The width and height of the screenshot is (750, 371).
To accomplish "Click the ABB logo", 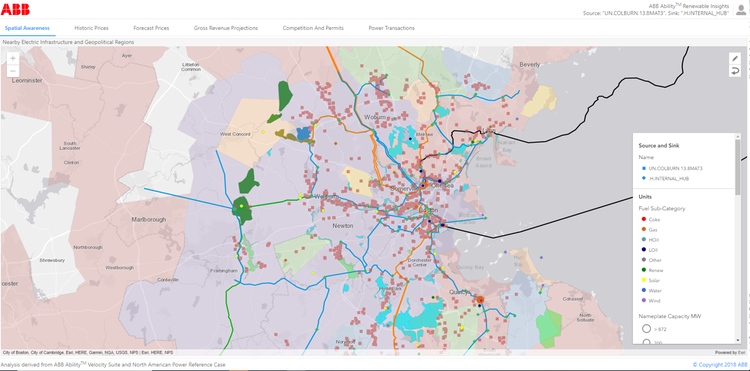I will click(x=15, y=9).
